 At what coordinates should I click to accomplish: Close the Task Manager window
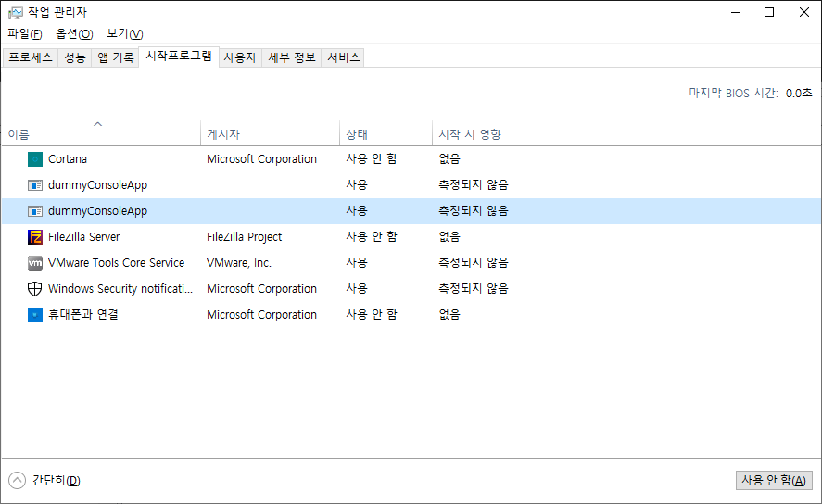(804, 12)
